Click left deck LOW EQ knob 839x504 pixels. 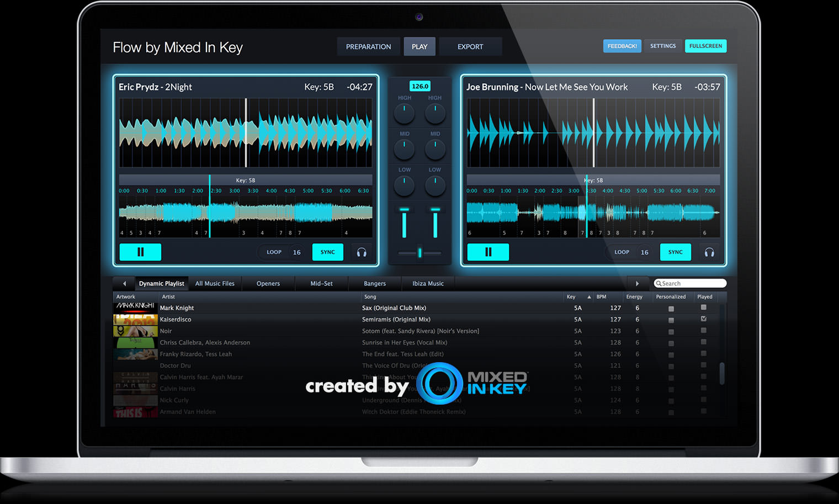(404, 185)
